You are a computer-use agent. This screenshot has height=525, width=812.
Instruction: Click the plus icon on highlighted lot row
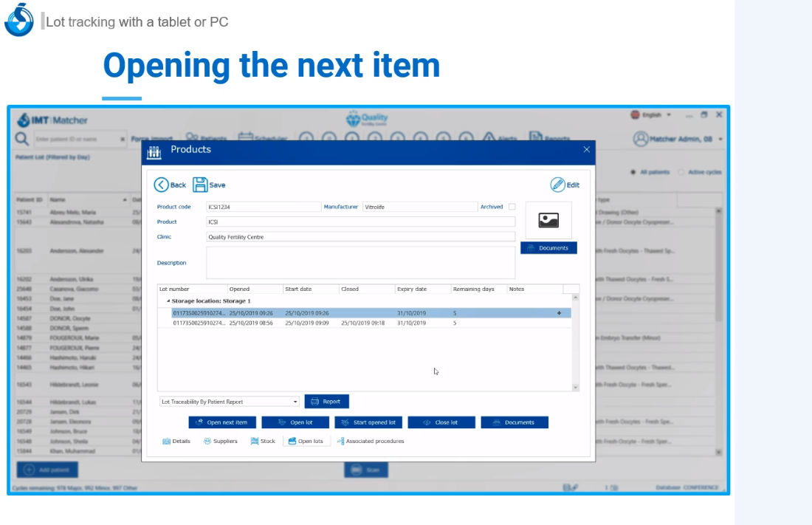(559, 313)
